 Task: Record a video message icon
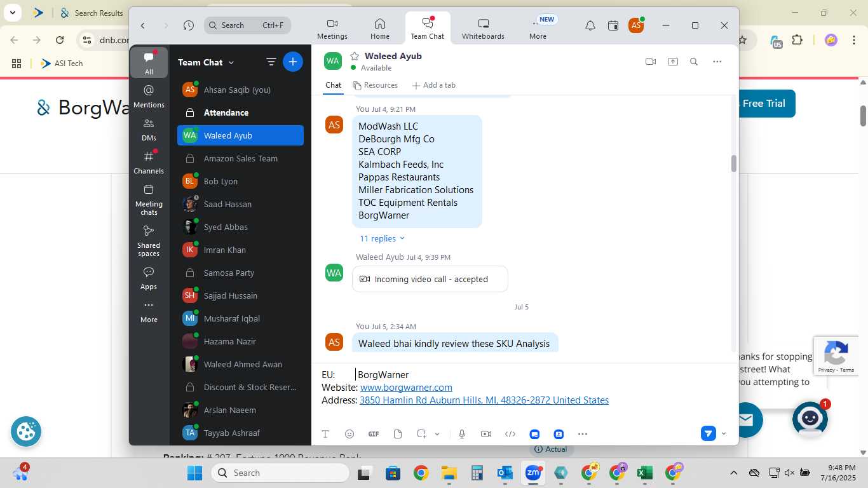pyautogui.click(x=486, y=434)
